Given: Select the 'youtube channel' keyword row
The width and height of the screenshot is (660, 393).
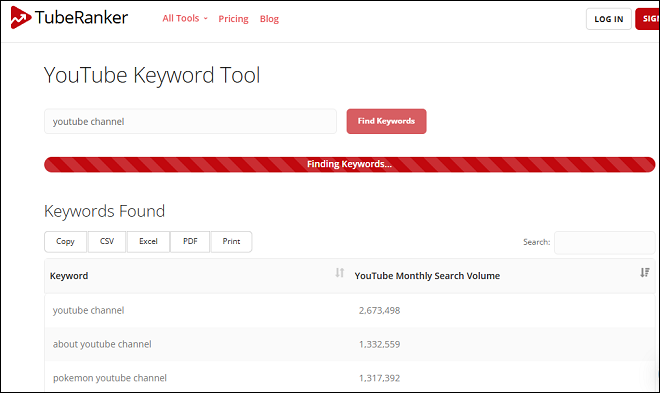Looking at the screenshot, I should pyautogui.click(x=349, y=311).
